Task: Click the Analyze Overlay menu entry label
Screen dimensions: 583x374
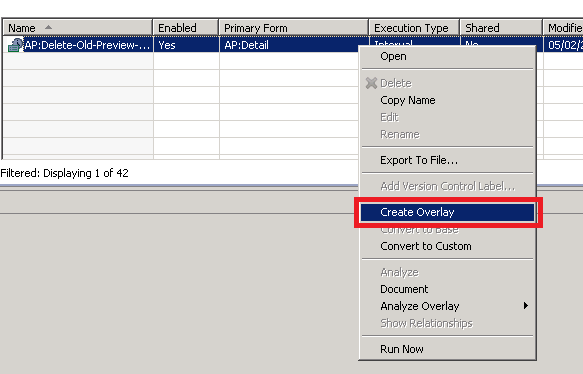Action: coord(419,306)
